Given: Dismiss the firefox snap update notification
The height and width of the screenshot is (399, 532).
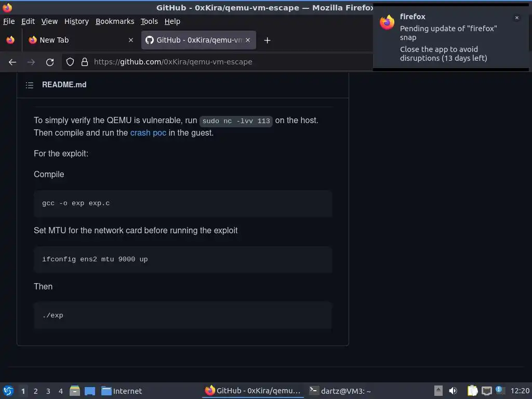Looking at the screenshot, I should coord(517,18).
